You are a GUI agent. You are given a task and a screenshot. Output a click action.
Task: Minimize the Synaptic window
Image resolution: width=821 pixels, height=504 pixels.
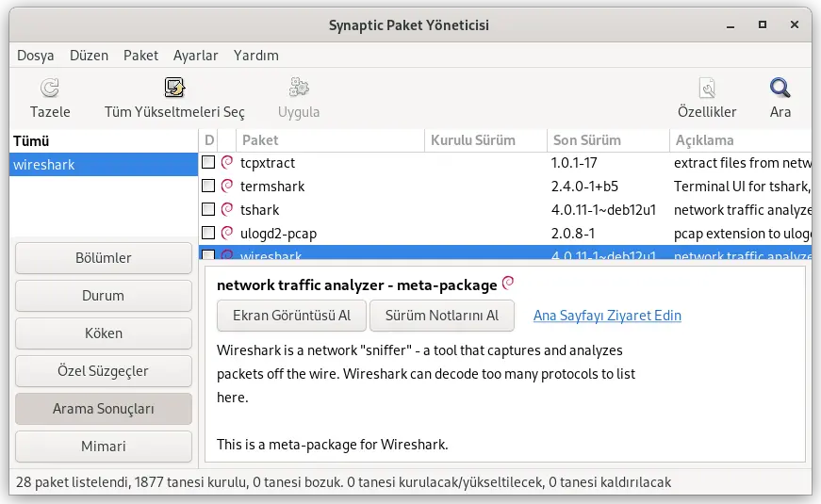(x=731, y=24)
